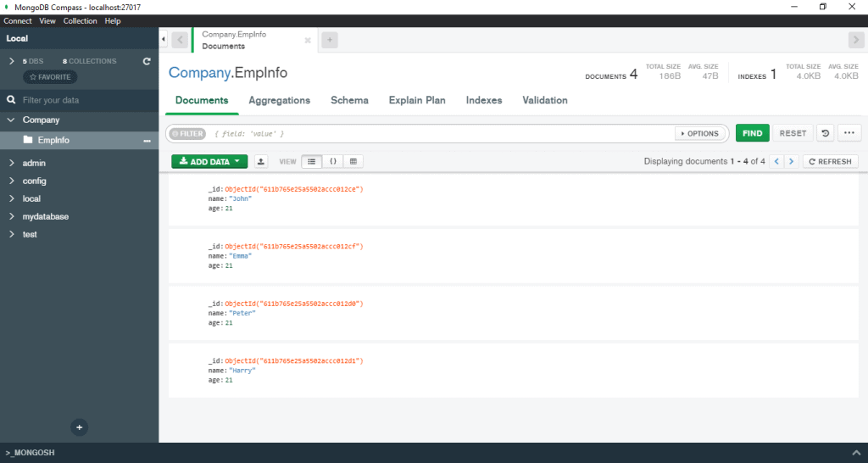Viewport: 868px width, 463px height.
Task: Select the document named Emma
Action: tap(513, 256)
